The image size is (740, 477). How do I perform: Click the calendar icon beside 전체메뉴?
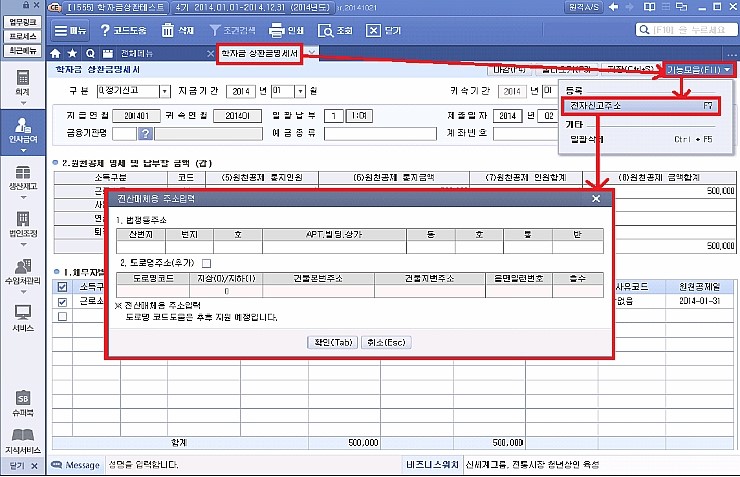(108, 53)
